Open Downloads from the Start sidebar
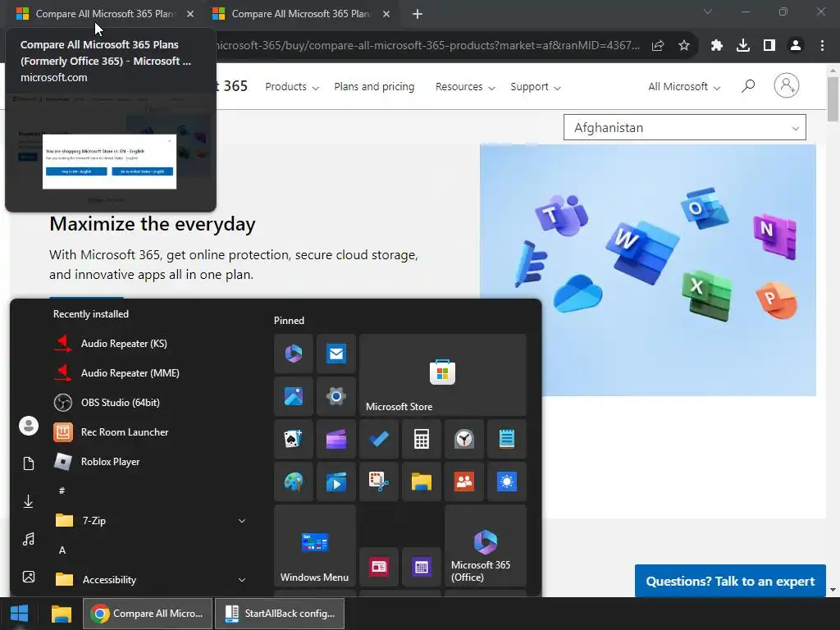 click(x=29, y=501)
